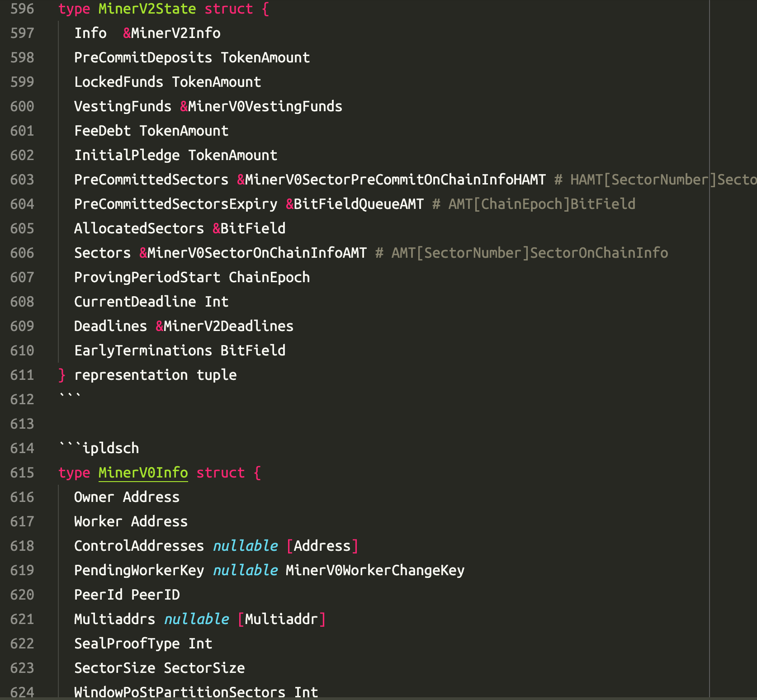Click the InitialPledge field name
Image resolution: width=757 pixels, height=700 pixels.
click(127, 155)
